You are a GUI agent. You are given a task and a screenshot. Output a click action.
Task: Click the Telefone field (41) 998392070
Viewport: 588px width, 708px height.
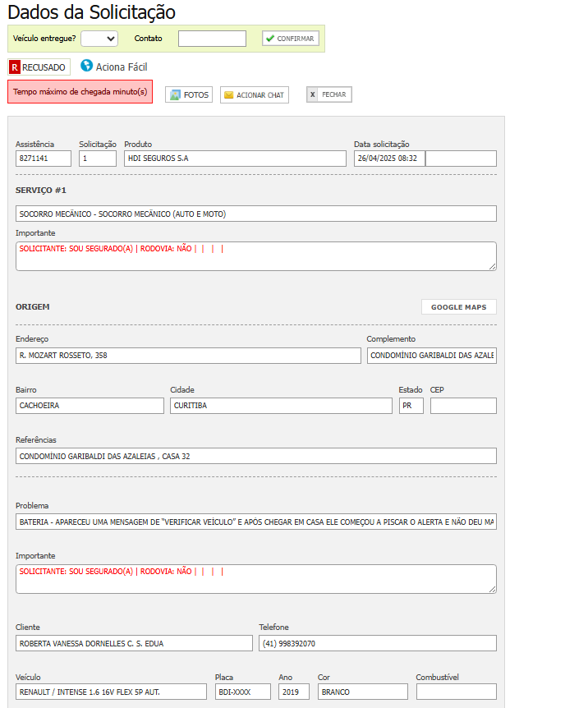pos(378,643)
